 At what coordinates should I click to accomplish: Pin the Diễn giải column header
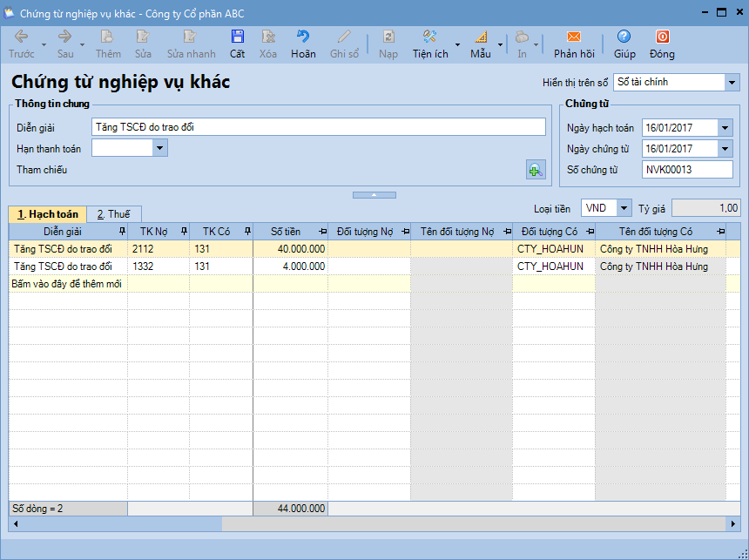pyautogui.click(x=122, y=232)
